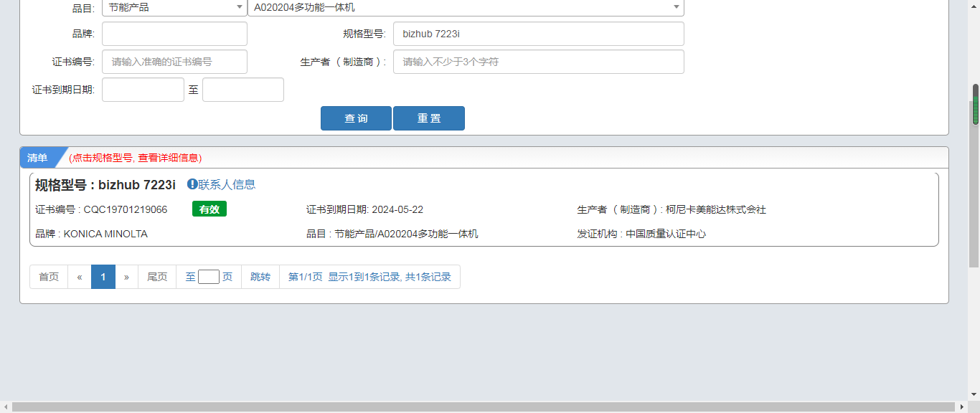980x413 pixels.
Task: Open the 节能产品 category dropdown
Action: pyautogui.click(x=174, y=7)
